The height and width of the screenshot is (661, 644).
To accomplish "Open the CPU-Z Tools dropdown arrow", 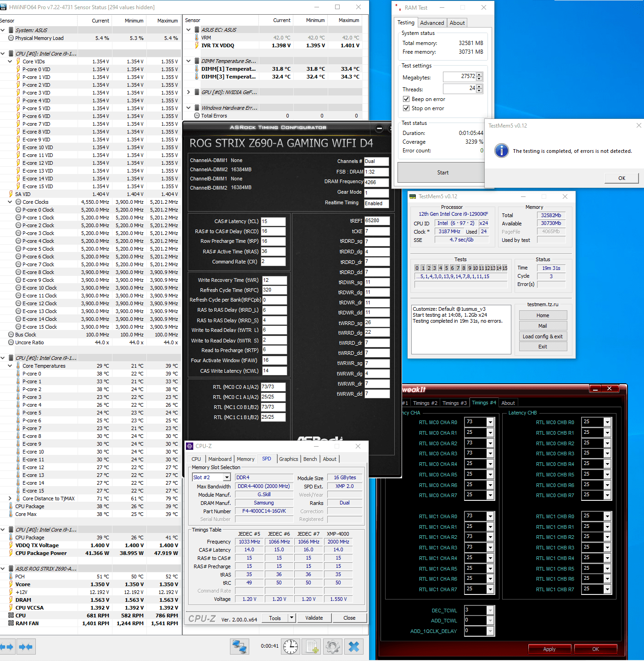I will coord(291,618).
